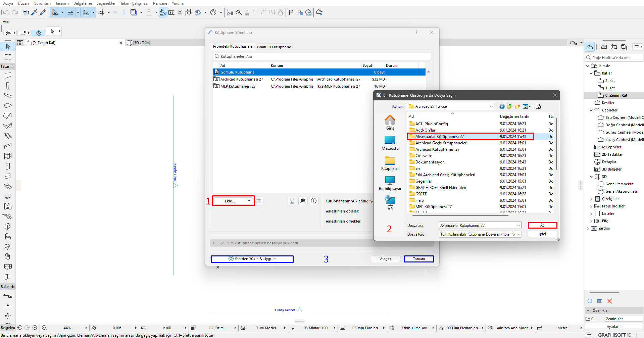Open the Dosya menu
The height and width of the screenshot is (338, 644).
coord(7,3)
